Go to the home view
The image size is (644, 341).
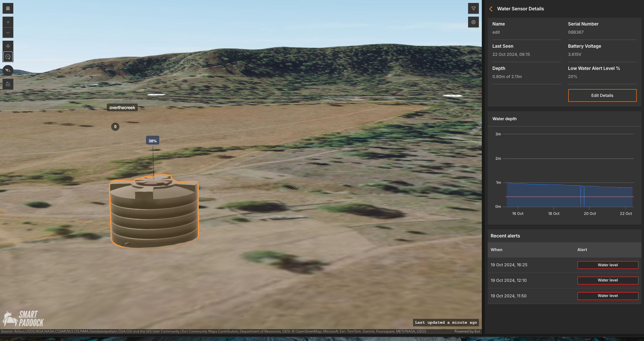tap(8, 84)
